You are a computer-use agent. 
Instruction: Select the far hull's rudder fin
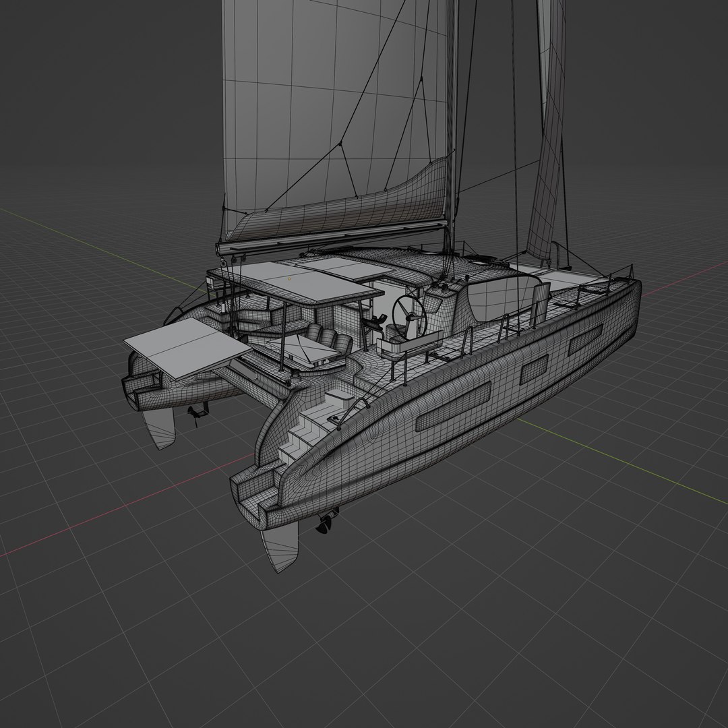159,427
